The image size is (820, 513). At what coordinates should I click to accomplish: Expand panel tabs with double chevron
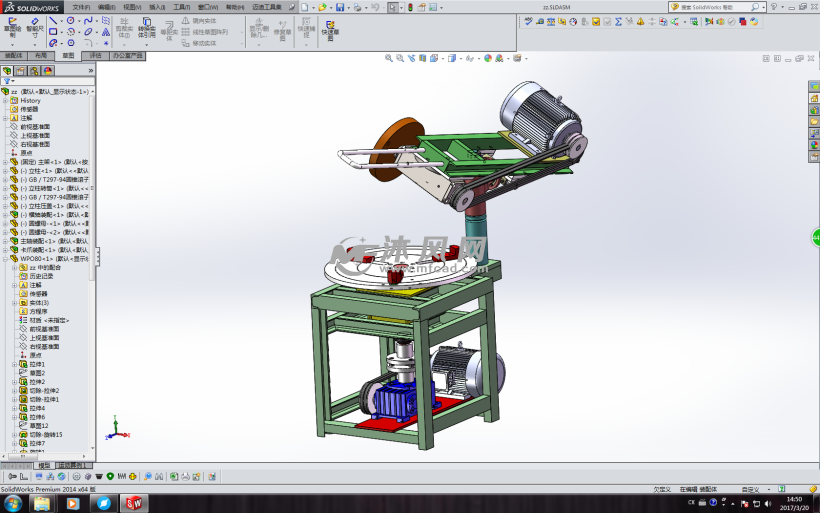pyautogui.click(x=90, y=71)
